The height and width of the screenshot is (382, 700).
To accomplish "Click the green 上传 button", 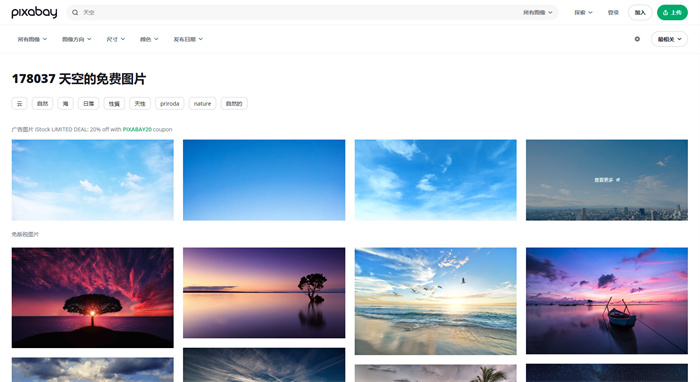I will click(672, 12).
